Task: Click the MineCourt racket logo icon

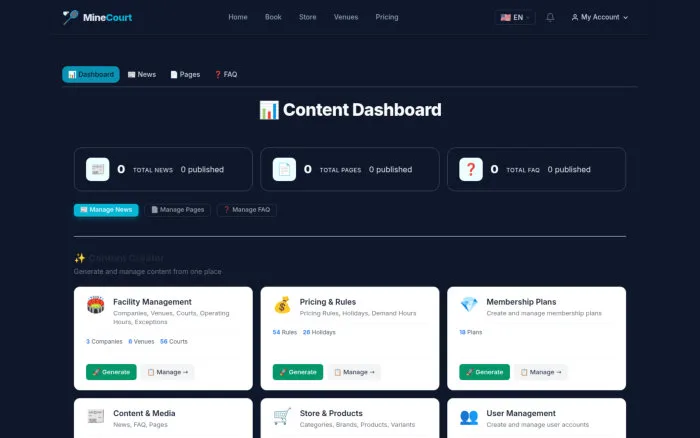Action: click(x=70, y=17)
